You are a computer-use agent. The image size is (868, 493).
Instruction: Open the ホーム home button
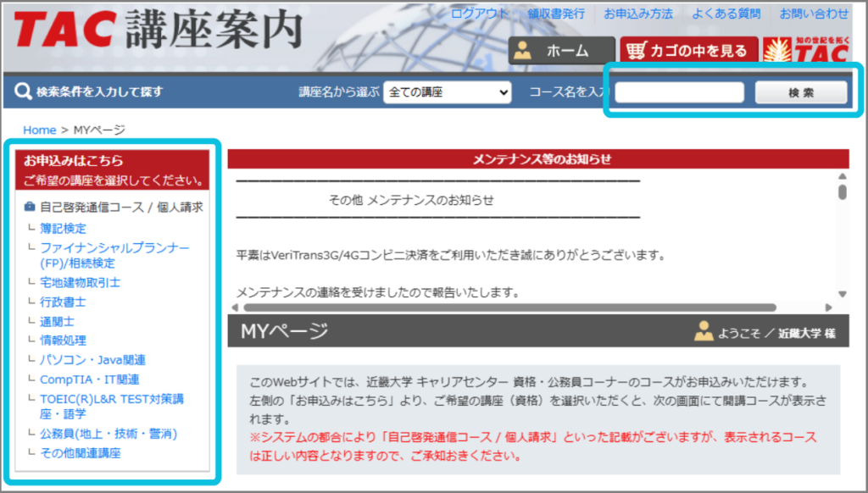561,51
